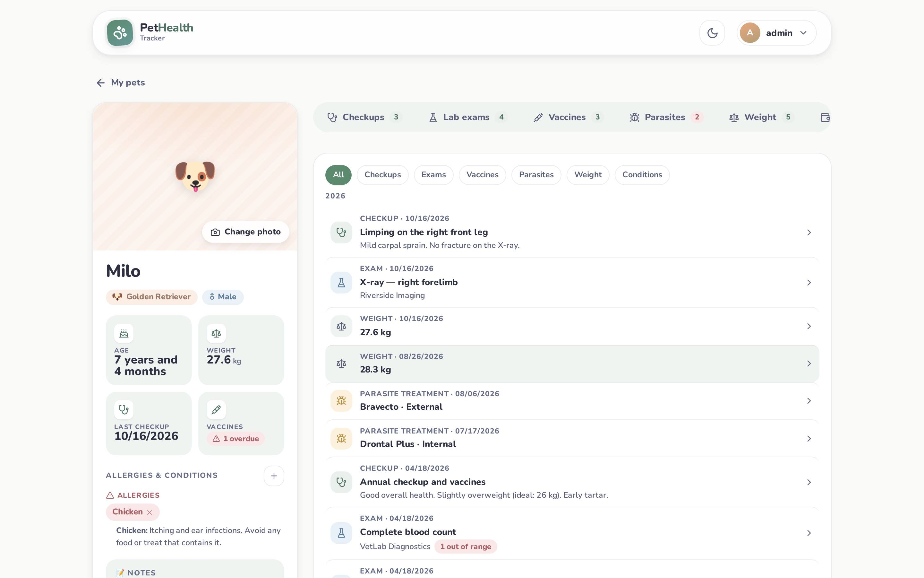Click the PetHealth paw logo icon
The image size is (924, 578).
(x=120, y=33)
